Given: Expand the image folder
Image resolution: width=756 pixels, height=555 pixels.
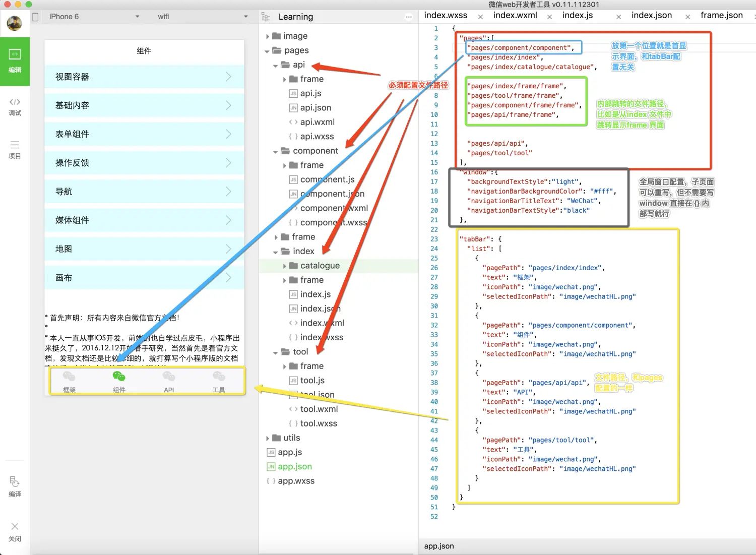Looking at the screenshot, I should click(x=268, y=36).
